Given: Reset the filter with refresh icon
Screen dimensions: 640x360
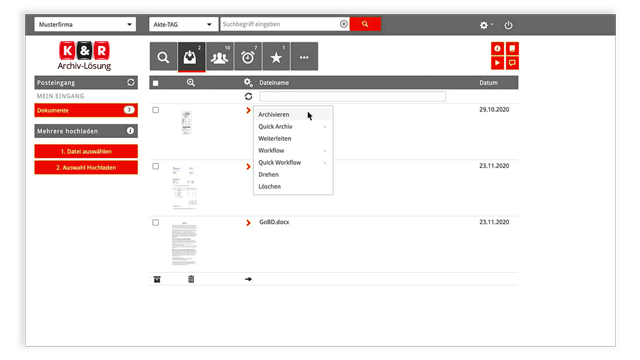Looking at the screenshot, I should tap(248, 96).
